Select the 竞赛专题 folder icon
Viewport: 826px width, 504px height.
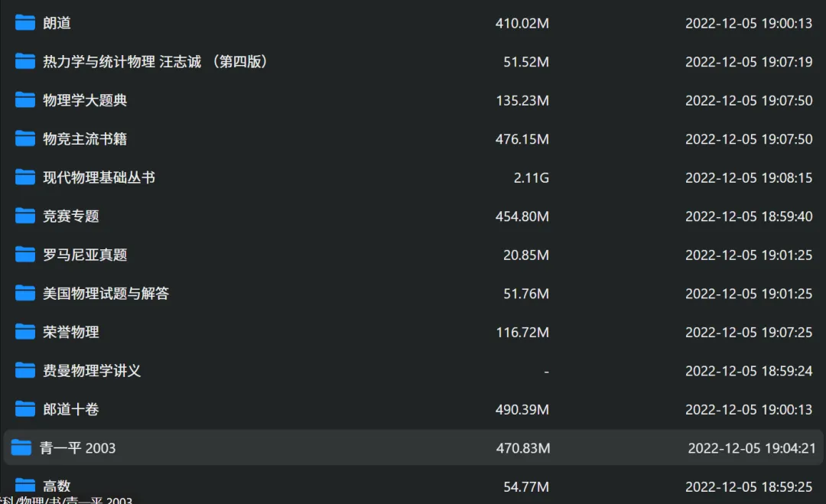[x=24, y=216]
